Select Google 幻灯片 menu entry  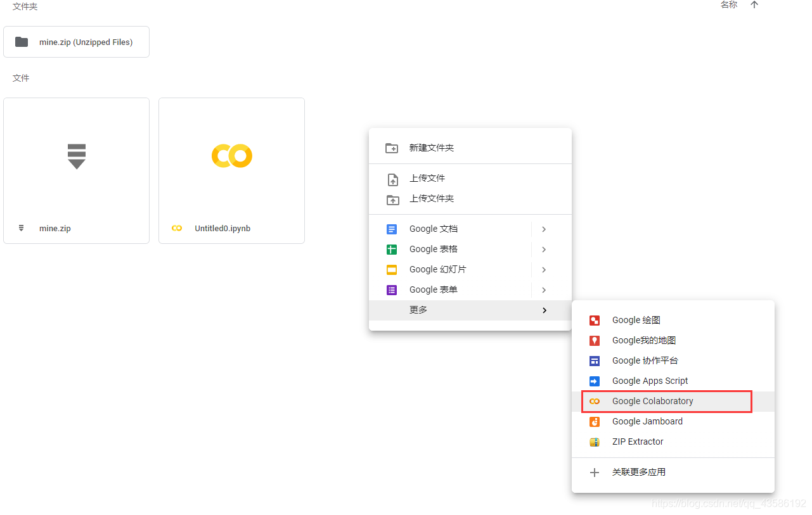470,270
